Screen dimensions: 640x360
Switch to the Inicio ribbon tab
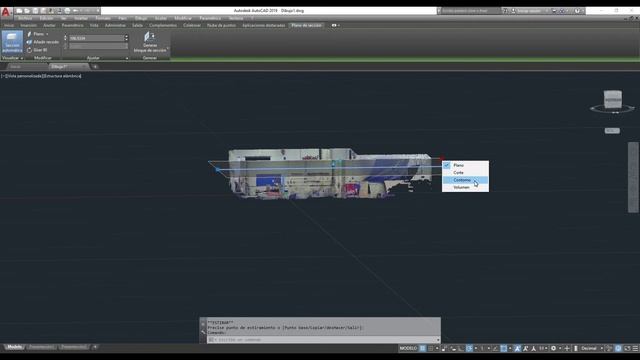9,25
